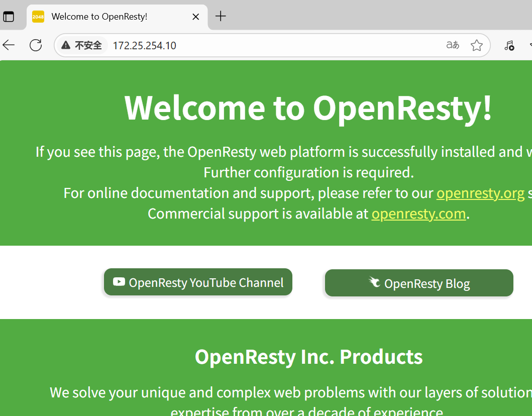This screenshot has height=416, width=532.
Task: Open the OpenResty Blog button
Action: 419,283
